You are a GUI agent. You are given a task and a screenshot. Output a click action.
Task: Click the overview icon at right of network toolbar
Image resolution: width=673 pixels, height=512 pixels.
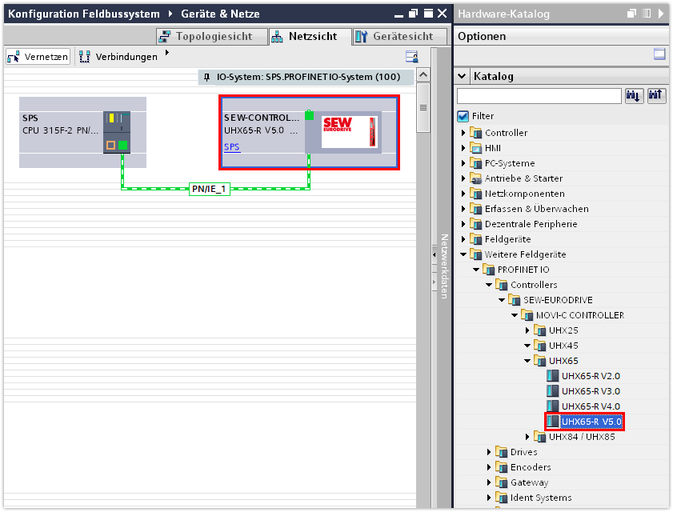[x=411, y=57]
